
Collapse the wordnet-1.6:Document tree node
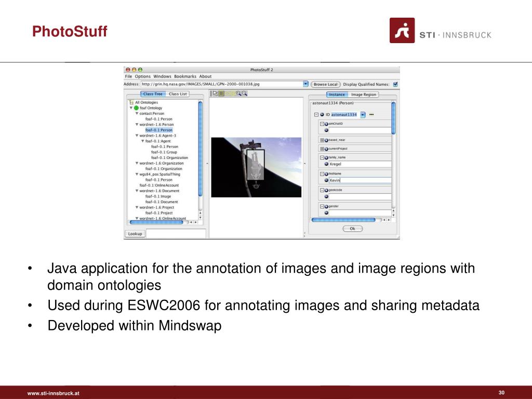point(137,191)
